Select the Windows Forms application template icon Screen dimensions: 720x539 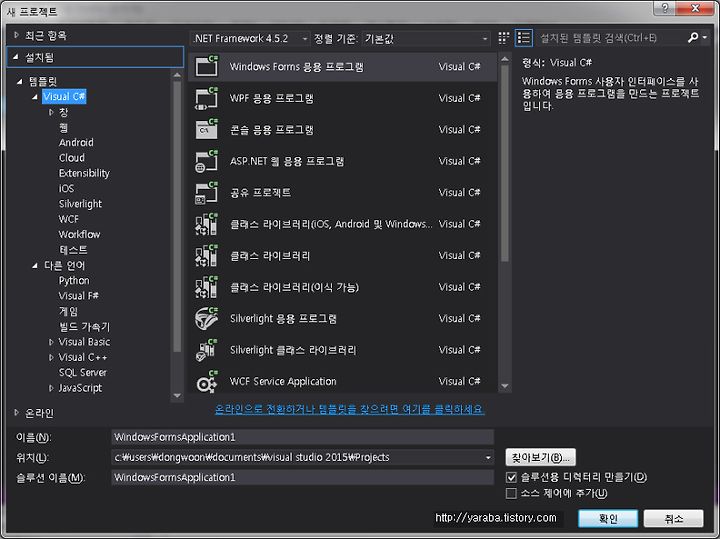[207, 66]
